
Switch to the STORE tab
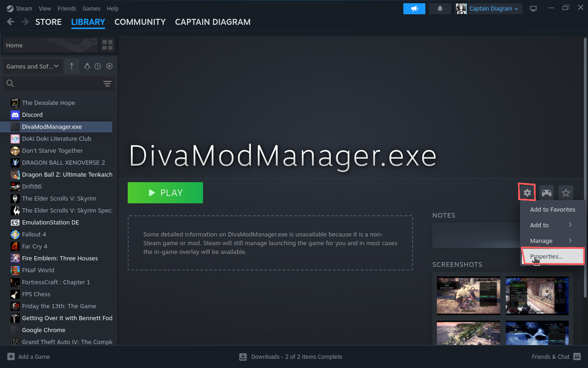pos(48,22)
